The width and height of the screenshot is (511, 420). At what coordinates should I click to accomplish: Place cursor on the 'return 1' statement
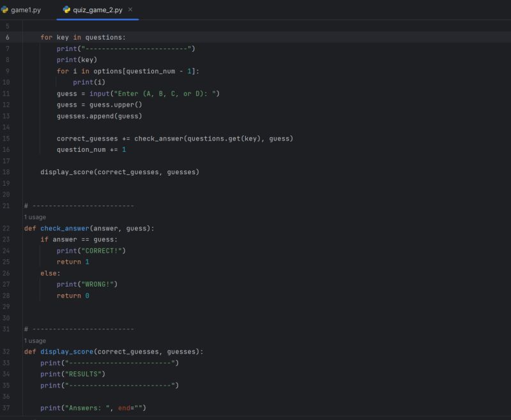[73, 262]
